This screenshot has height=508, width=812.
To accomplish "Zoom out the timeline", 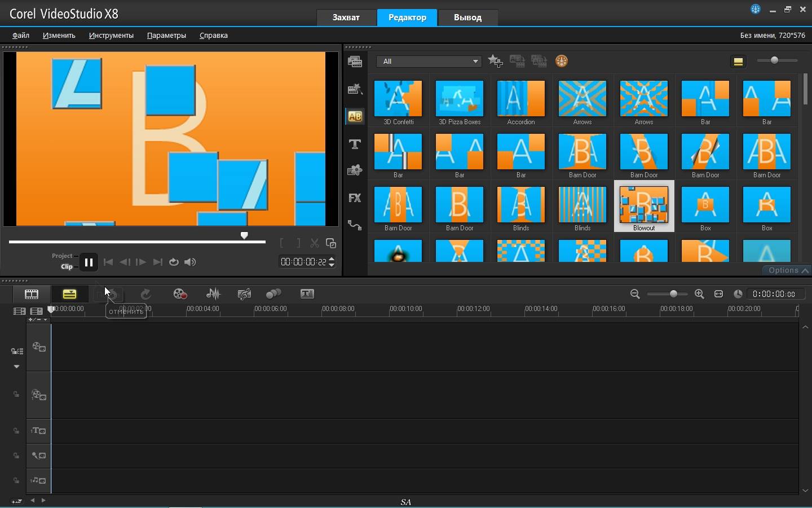I will point(635,294).
